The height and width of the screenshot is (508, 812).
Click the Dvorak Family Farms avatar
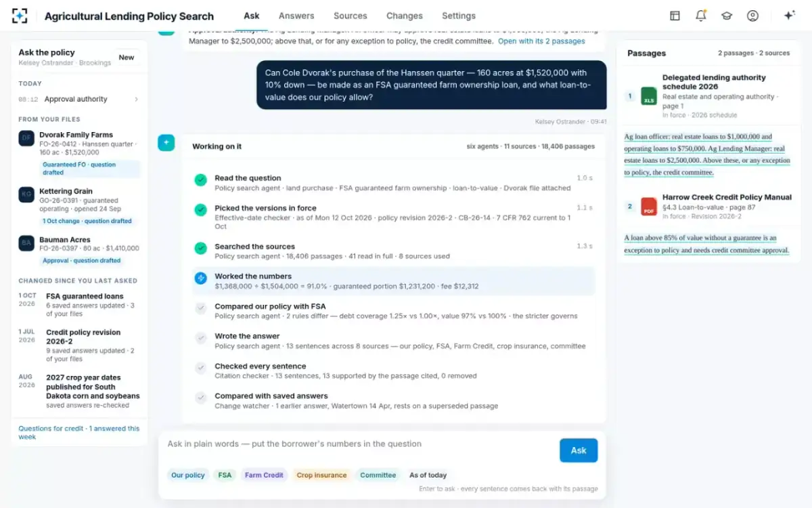pyautogui.click(x=26, y=138)
